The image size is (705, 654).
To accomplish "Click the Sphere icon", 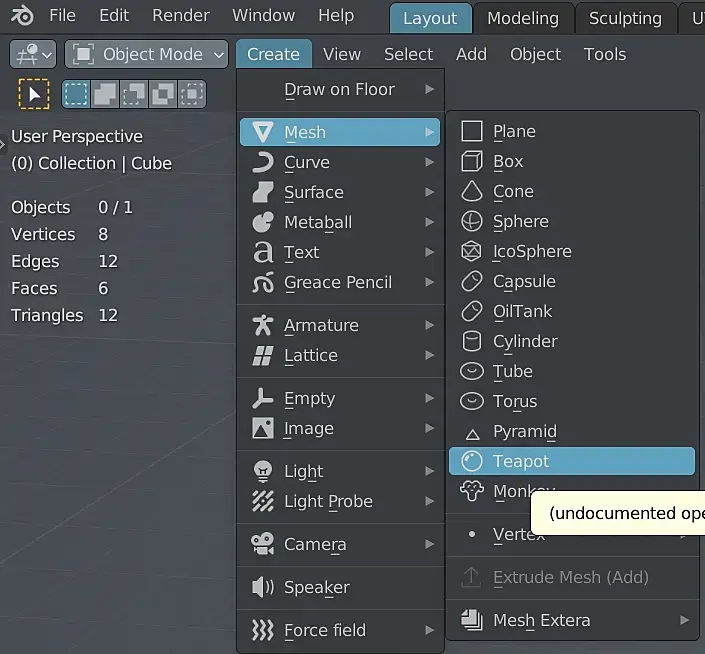I will point(472,221).
